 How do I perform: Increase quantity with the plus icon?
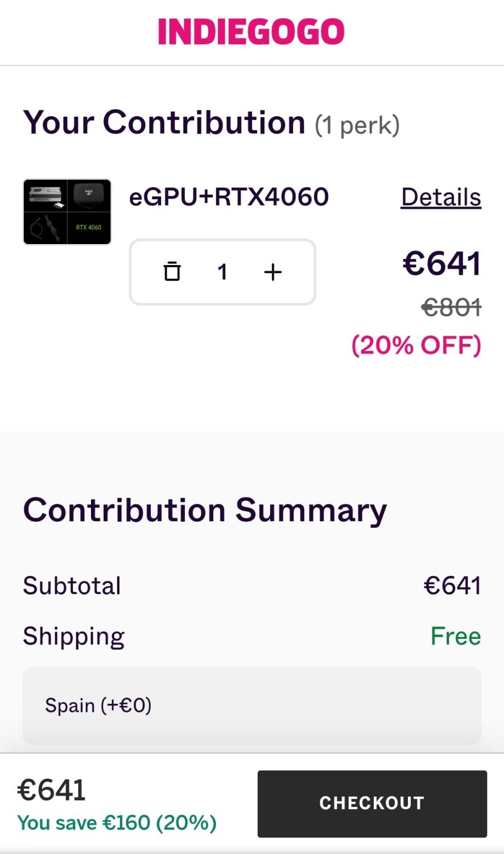273,272
